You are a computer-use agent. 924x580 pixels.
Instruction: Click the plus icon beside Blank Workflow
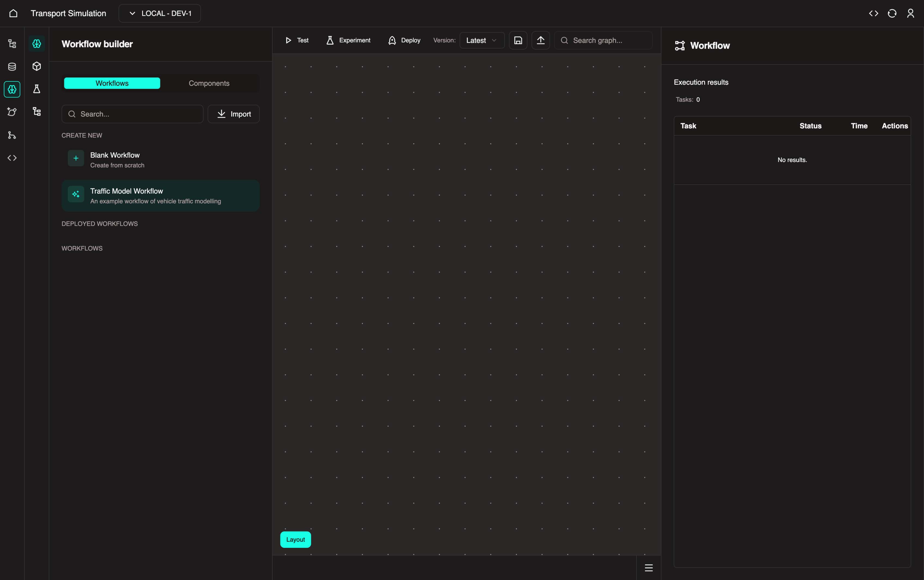[x=76, y=158]
